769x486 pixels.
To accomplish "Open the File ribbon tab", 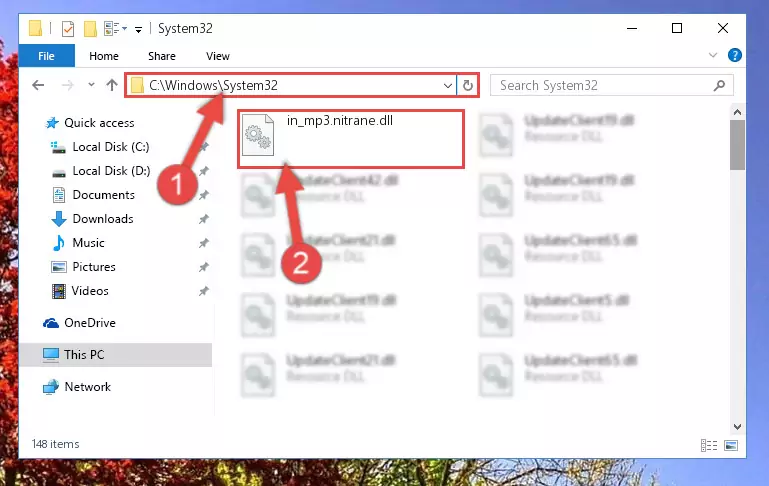I will 47,56.
